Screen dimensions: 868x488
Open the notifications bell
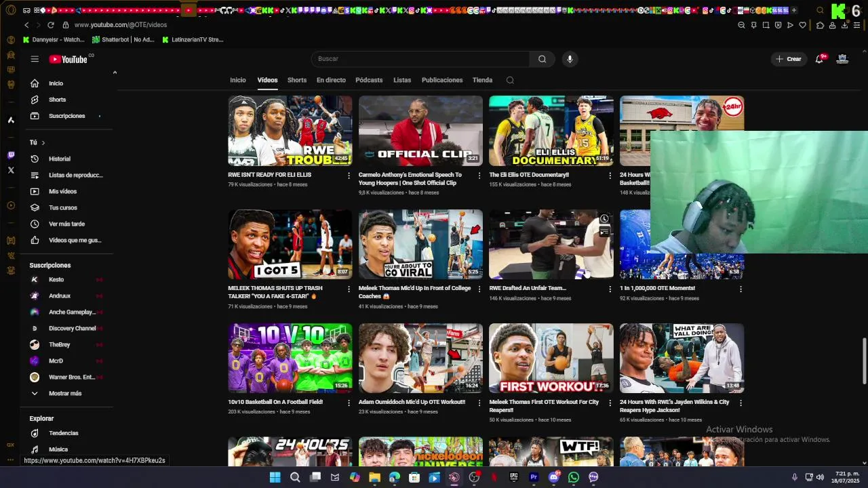[x=819, y=59]
